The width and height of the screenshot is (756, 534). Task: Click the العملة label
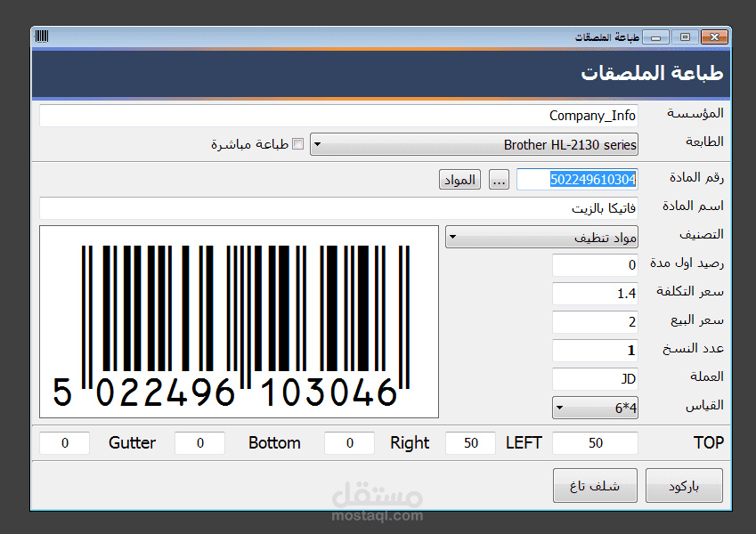707,376
